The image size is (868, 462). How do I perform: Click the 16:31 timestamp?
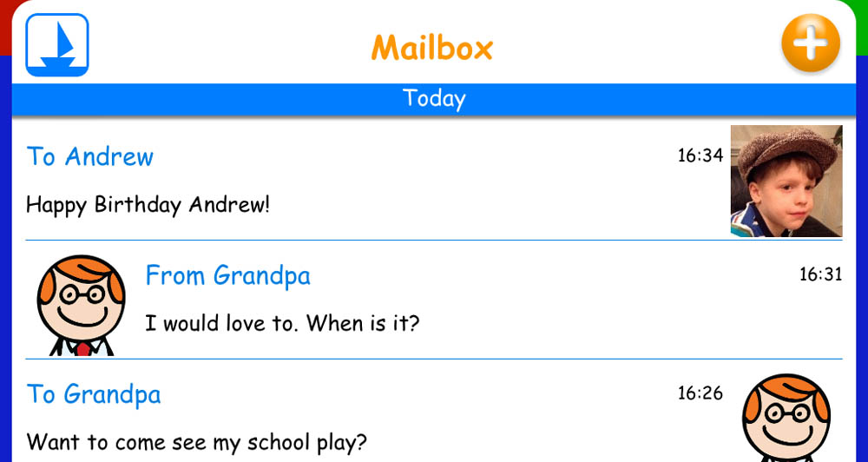pos(820,274)
